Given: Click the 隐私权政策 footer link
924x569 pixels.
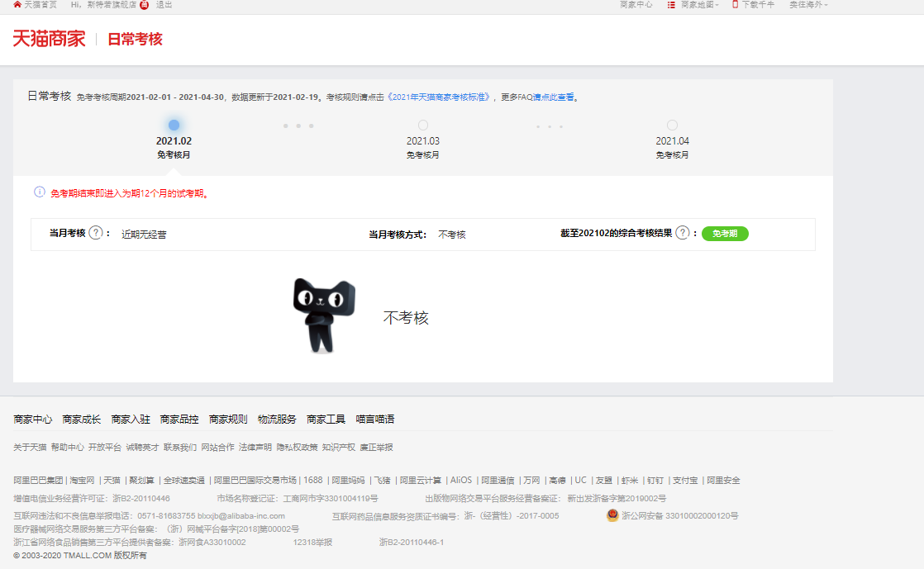Looking at the screenshot, I should [297, 448].
